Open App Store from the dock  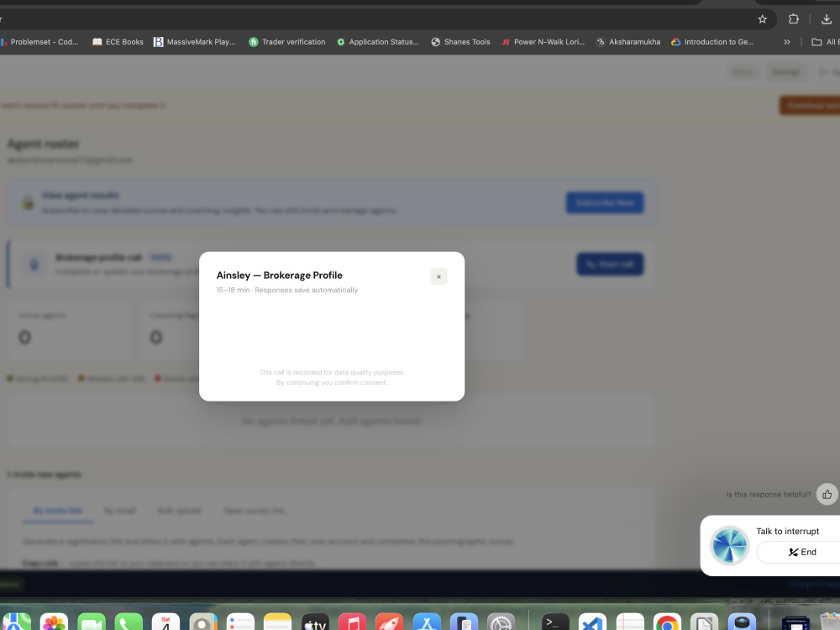tap(427, 622)
